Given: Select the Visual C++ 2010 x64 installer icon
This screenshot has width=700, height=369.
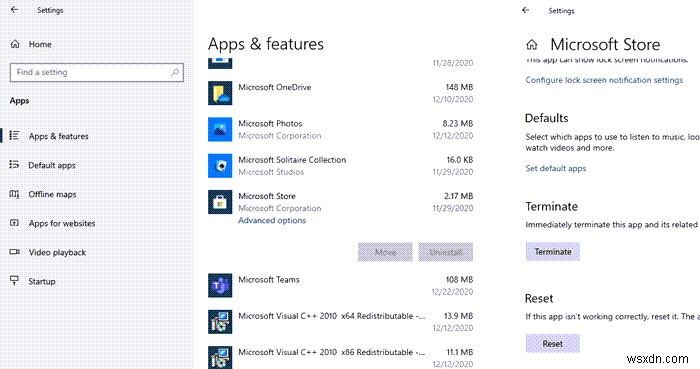Looking at the screenshot, I should point(220,322).
